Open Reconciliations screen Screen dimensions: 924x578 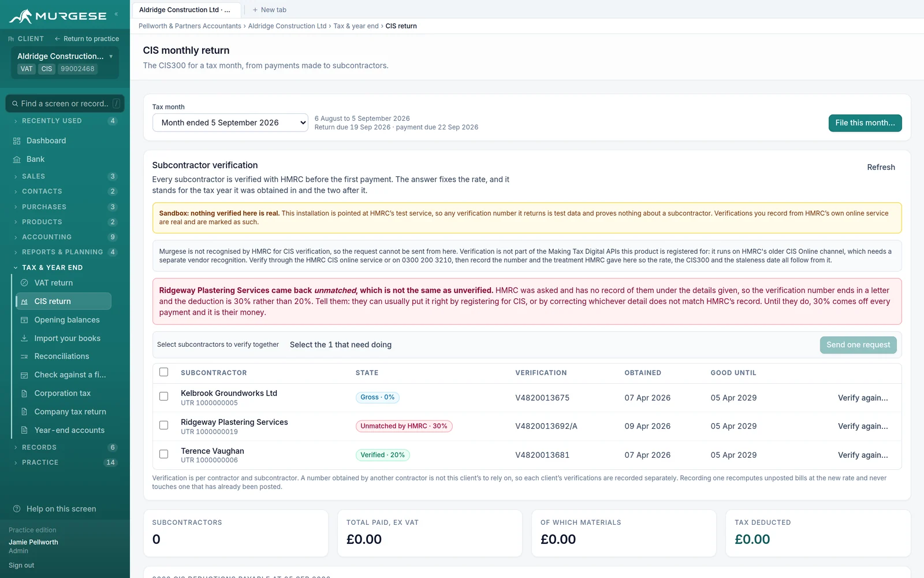(x=64, y=356)
